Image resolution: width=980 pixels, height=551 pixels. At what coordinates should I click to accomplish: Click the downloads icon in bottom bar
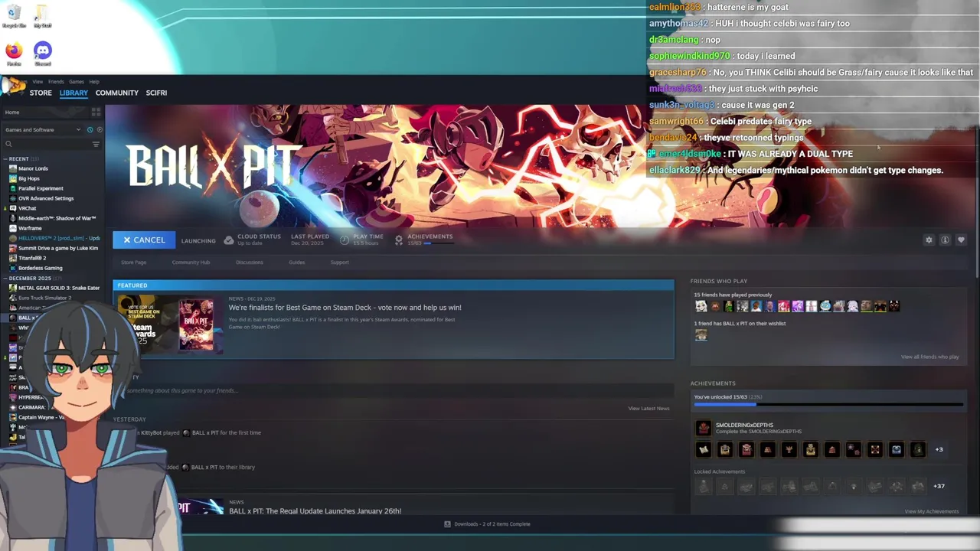(447, 524)
